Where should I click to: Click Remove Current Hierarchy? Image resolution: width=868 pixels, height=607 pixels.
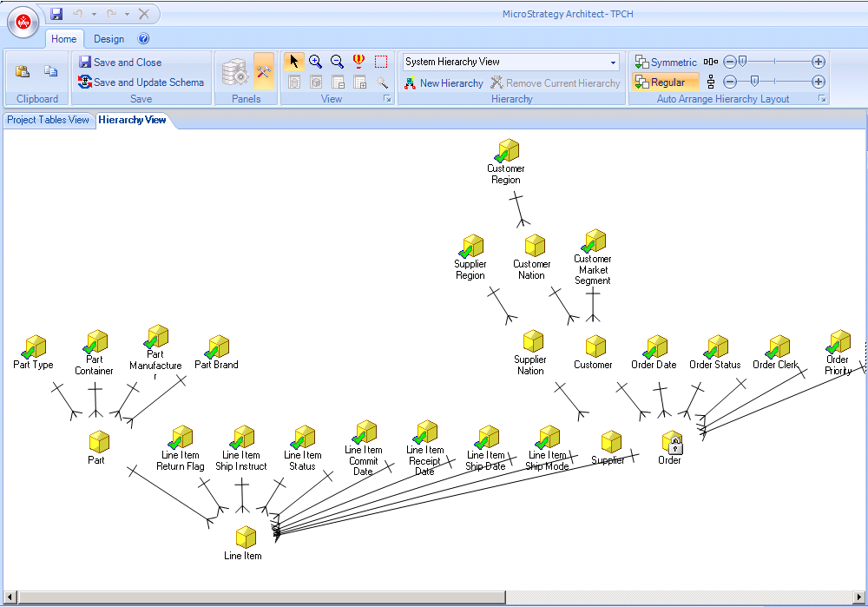point(556,83)
